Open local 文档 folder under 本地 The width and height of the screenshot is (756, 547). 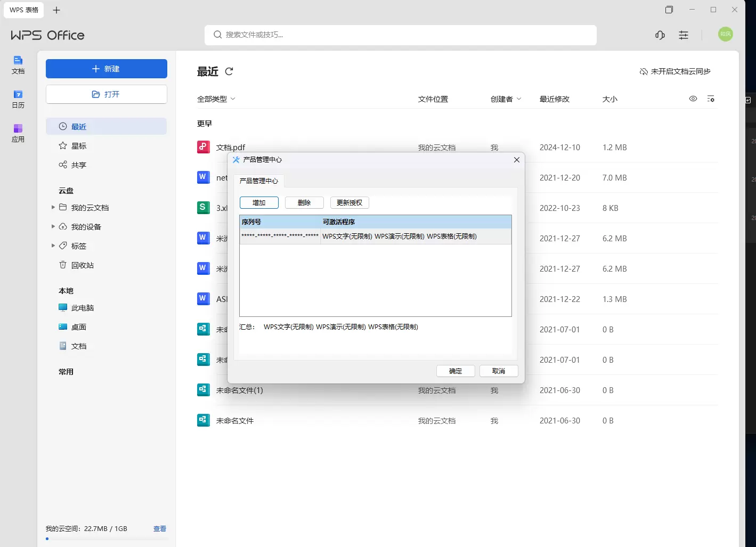pos(106,346)
